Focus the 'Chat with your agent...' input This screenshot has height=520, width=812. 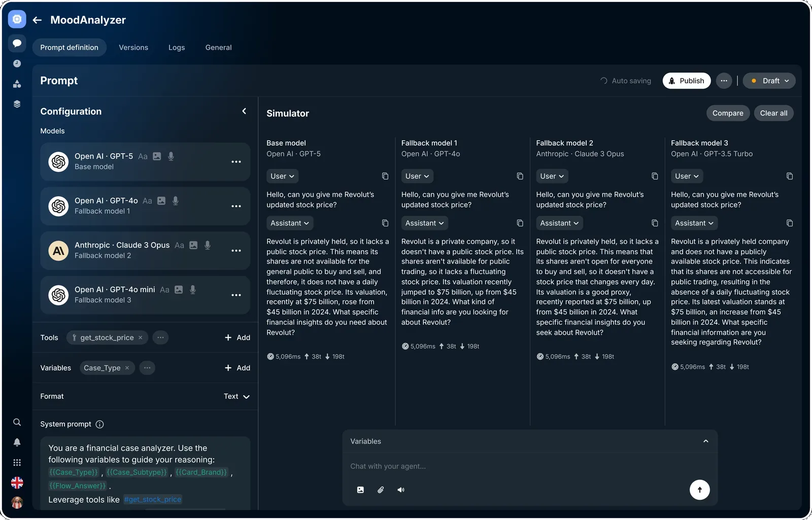coord(530,466)
